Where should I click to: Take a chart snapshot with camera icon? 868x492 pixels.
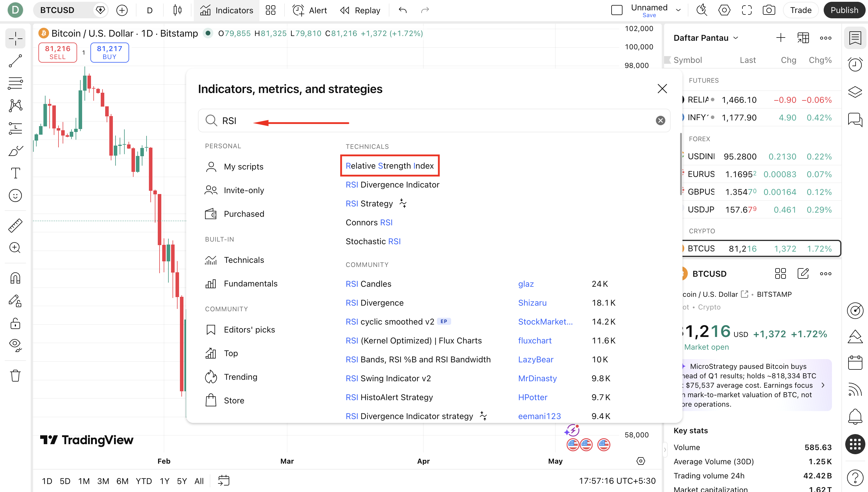(769, 10)
